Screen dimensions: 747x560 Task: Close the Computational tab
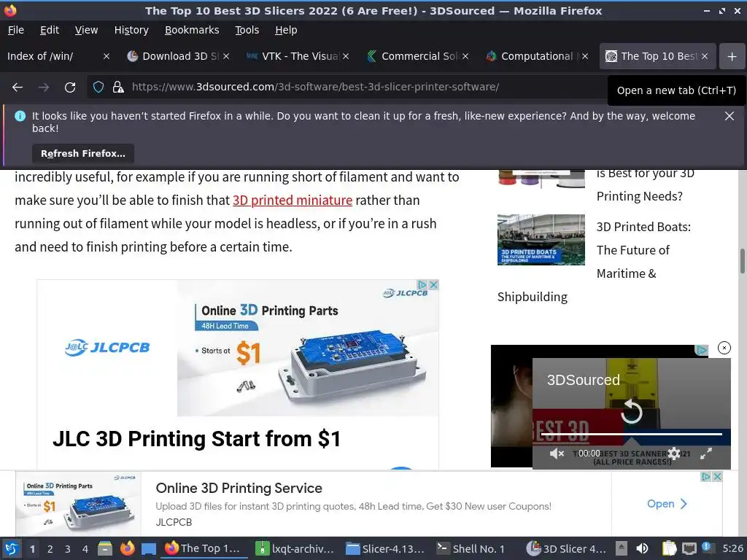click(585, 57)
